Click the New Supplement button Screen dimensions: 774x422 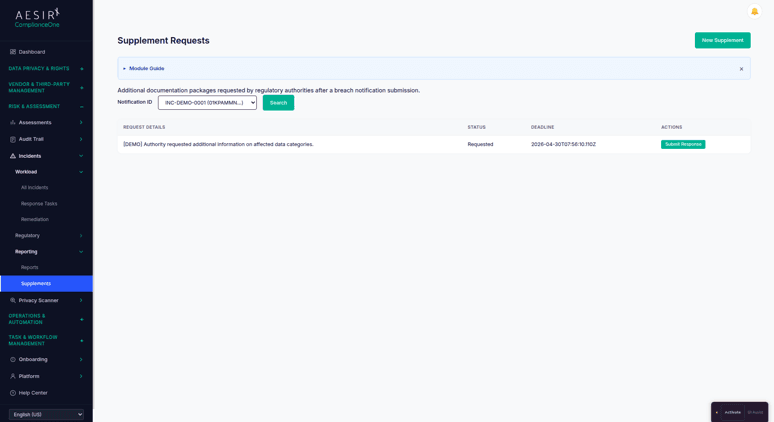click(722, 40)
